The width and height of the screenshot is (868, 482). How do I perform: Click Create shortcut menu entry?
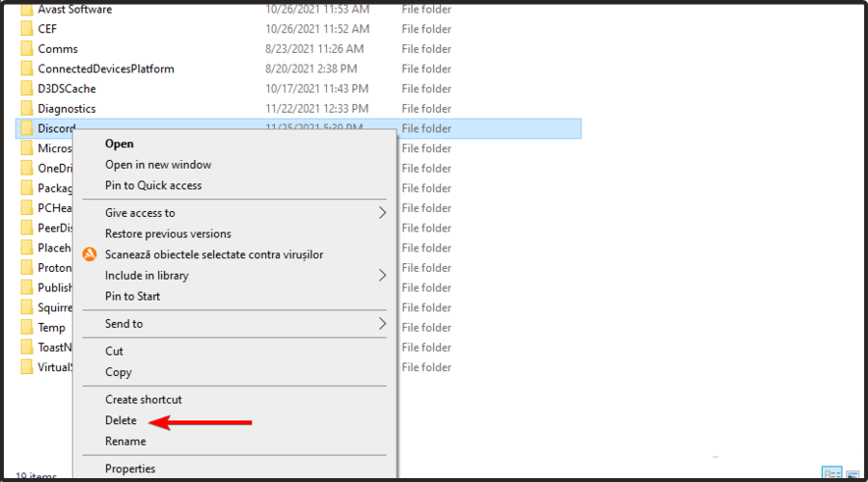click(144, 399)
